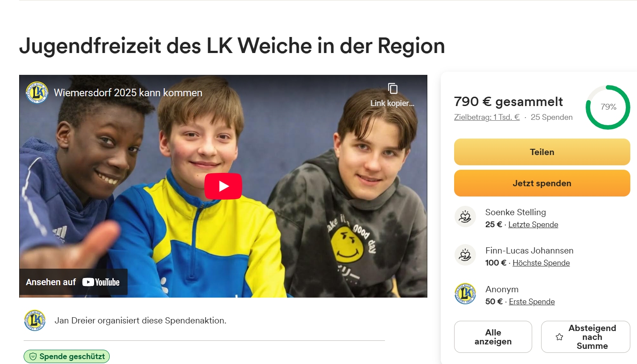This screenshot has width=637, height=364.
Task: Click the Teilen button
Action: point(542,152)
